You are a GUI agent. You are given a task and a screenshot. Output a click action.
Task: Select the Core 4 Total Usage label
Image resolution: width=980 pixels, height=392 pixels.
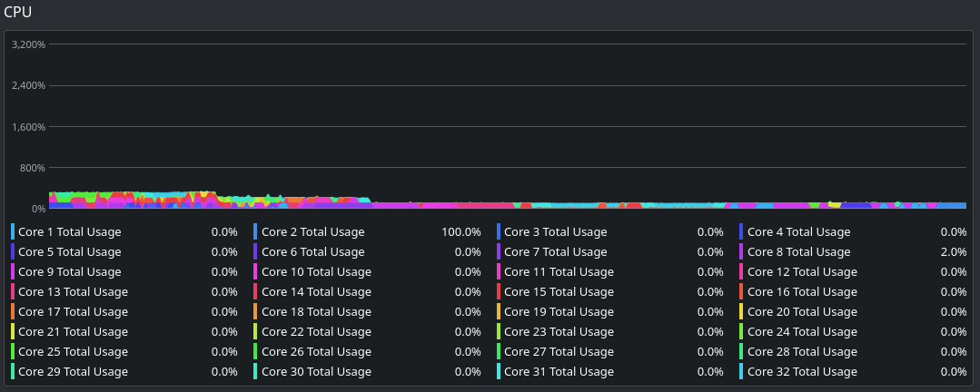click(798, 231)
